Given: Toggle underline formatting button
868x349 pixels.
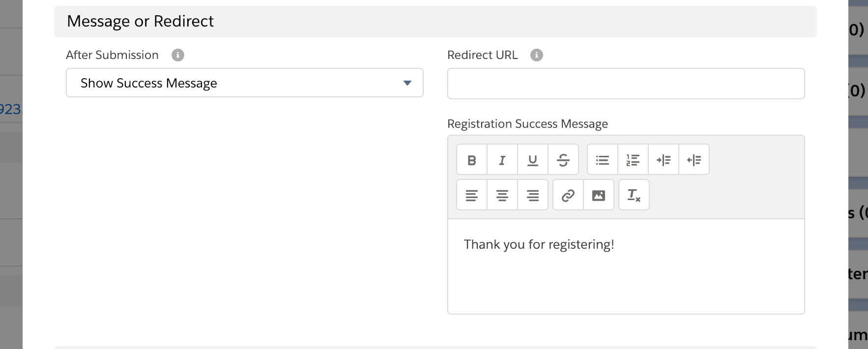Looking at the screenshot, I should 533,160.
